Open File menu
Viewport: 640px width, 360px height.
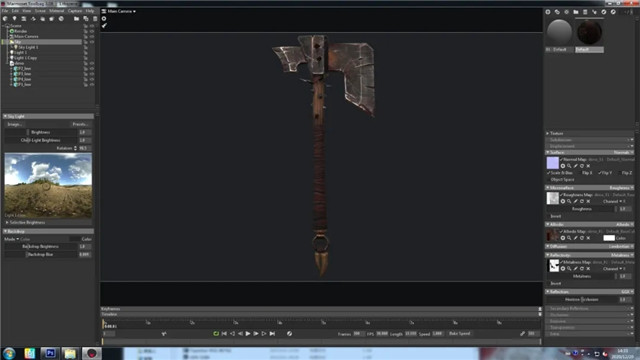5,11
